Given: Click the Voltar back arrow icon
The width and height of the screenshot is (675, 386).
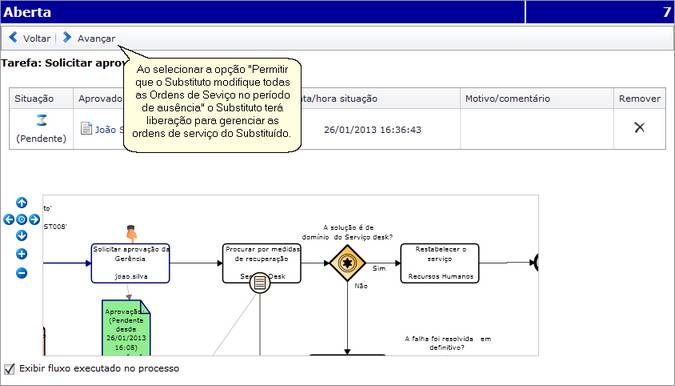Looking at the screenshot, I should tap(13, 37).
